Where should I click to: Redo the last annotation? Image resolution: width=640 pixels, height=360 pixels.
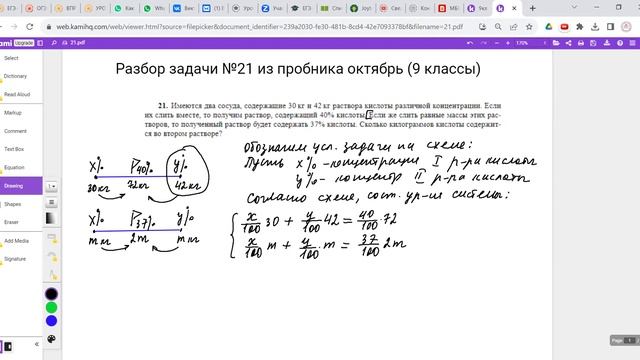coord(484,43)
